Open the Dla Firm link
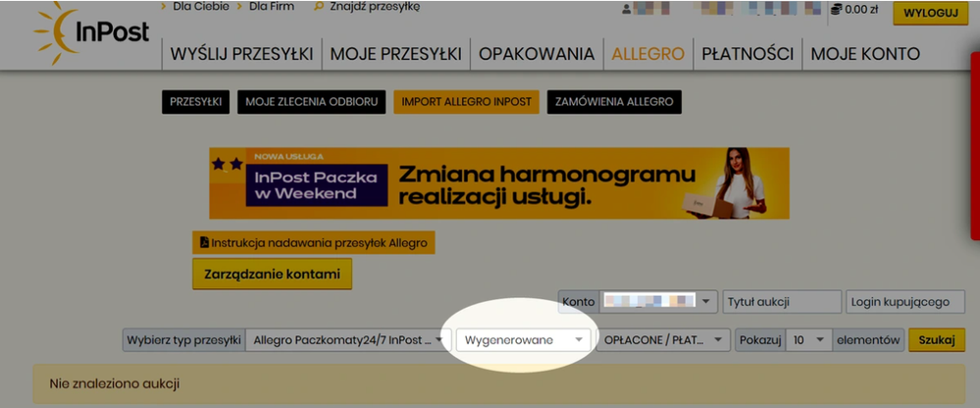This screenshot has height=408, width=980. [x=272, y=7]
